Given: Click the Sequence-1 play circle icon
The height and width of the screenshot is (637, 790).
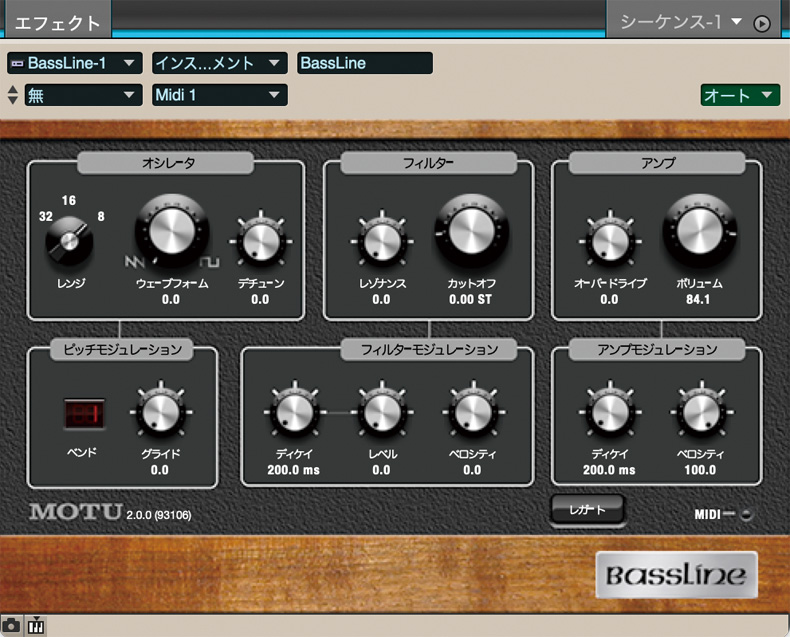Looking at the screenshot, I should [762, 23].
